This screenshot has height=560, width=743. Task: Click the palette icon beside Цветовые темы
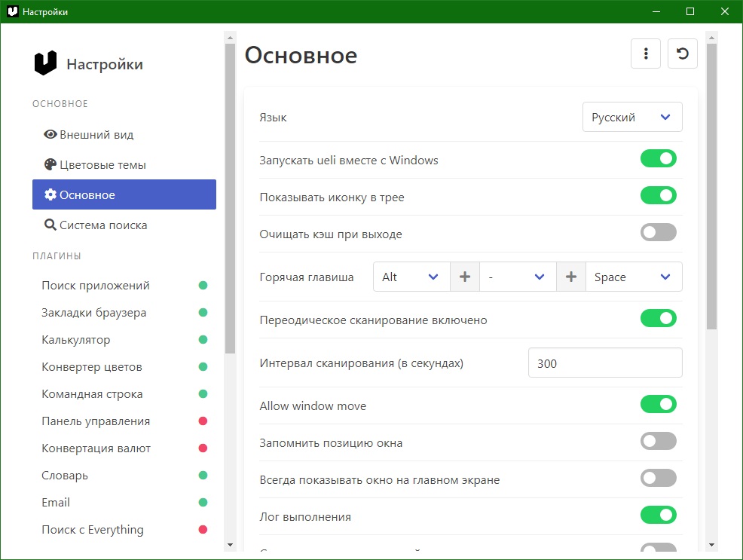coord(50,165)
